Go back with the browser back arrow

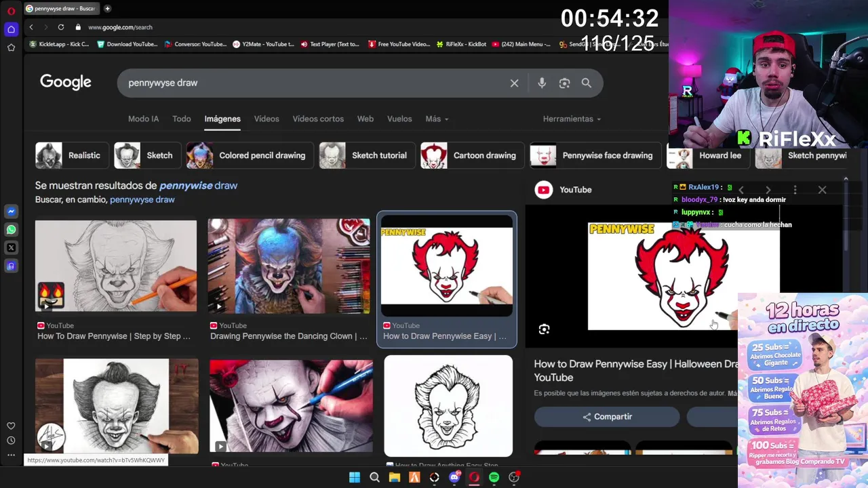31,27
